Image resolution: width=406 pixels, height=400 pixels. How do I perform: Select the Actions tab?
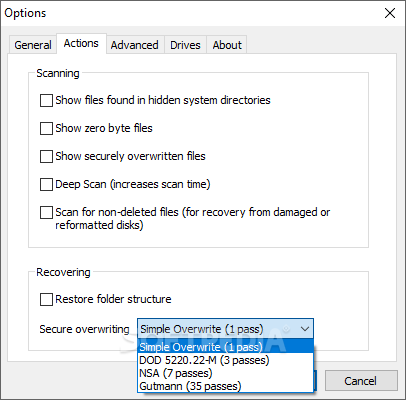[x=81, y=43]
